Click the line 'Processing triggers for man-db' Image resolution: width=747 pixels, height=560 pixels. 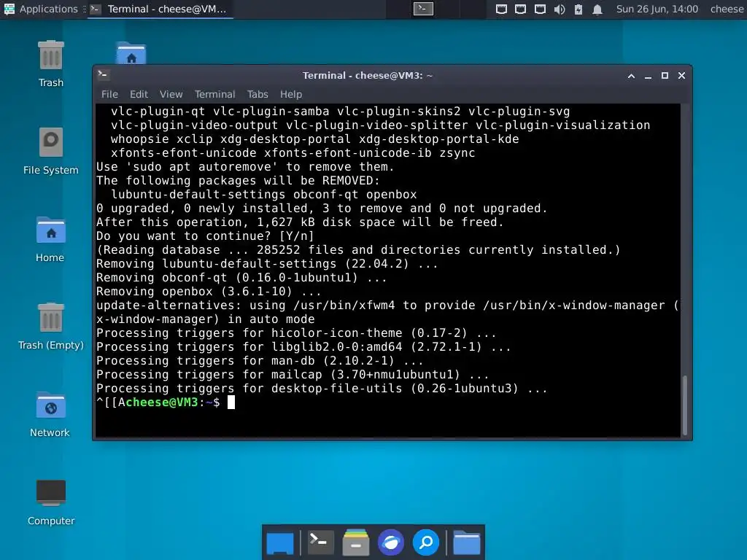coord(260,361)
